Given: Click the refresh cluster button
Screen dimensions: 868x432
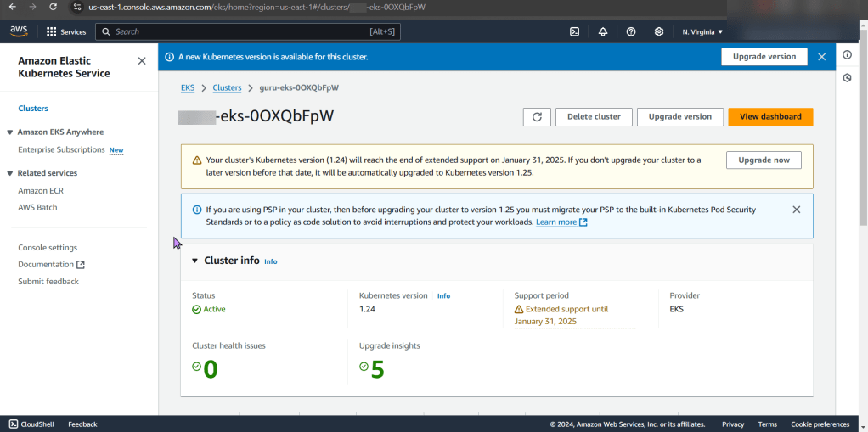Looking at the screenshot, I should (537, 117).
